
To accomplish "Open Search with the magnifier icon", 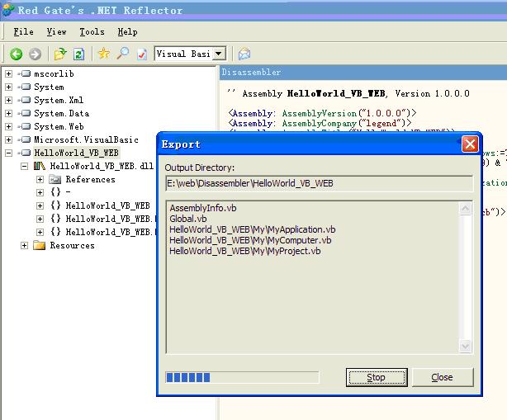I will [x=123, y=54].
